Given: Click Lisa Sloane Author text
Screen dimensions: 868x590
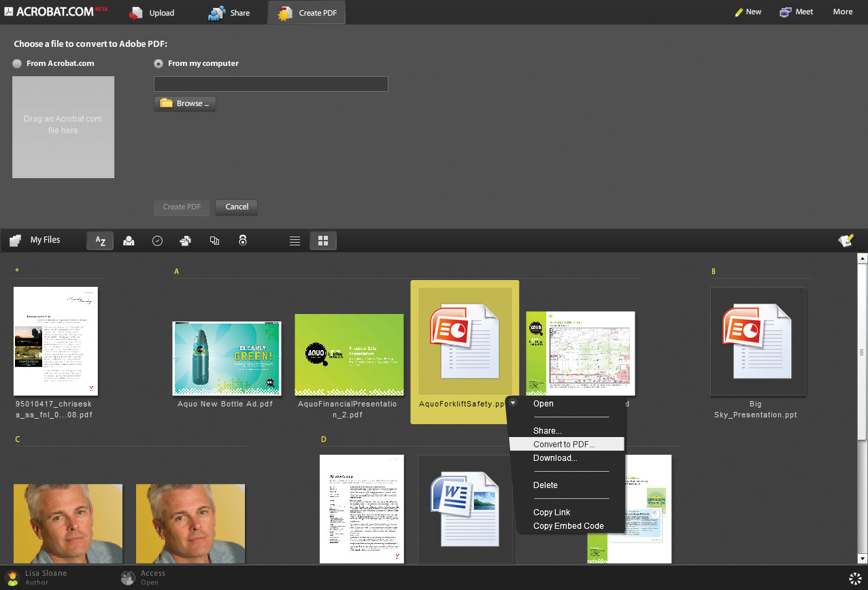Looking at the screenshot, I should click(46, 578).
